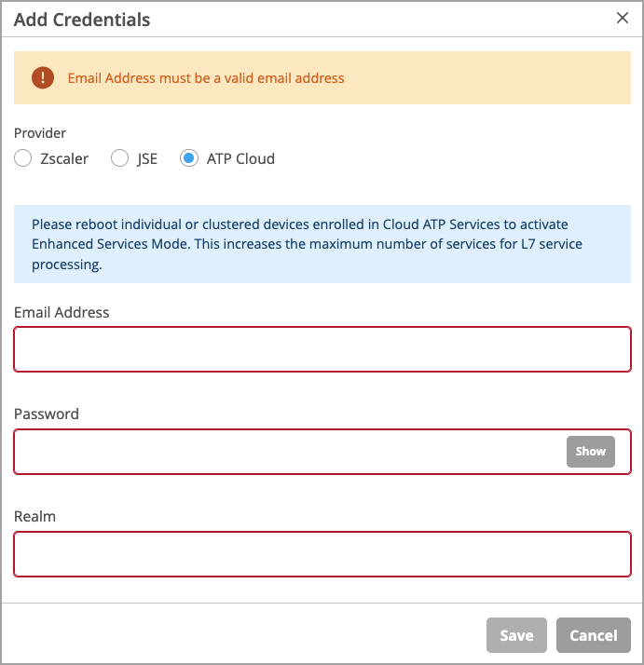Viewport: 644px width, 665px height.
Task: Cancel adding credentials
Action: coord(593,635)
